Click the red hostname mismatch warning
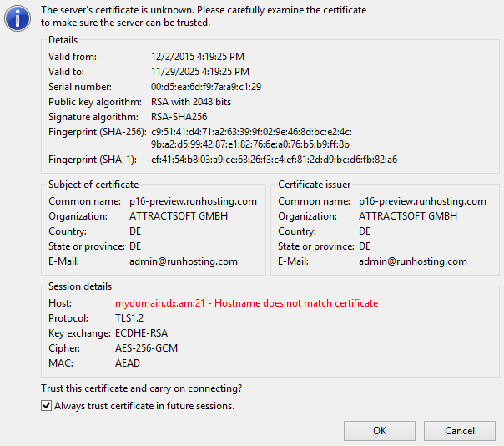 [246, 303]
